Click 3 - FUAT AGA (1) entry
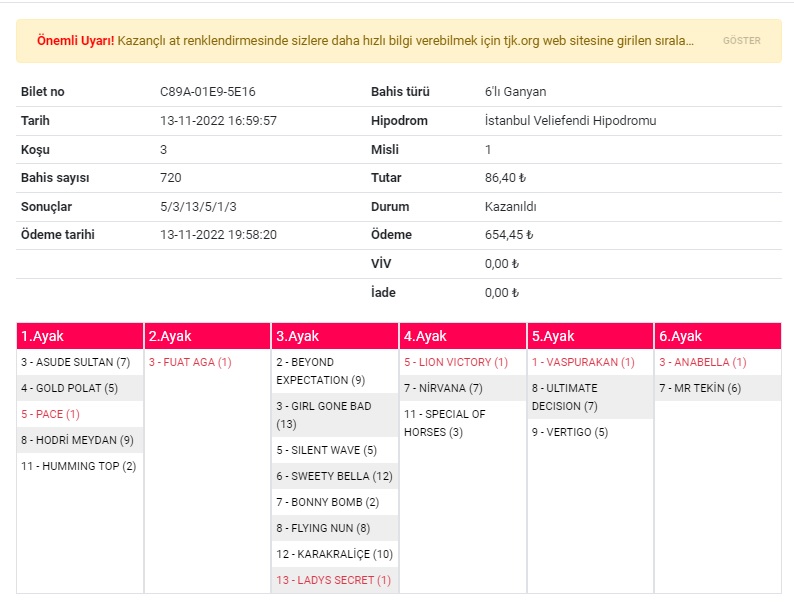 (190, 362)
